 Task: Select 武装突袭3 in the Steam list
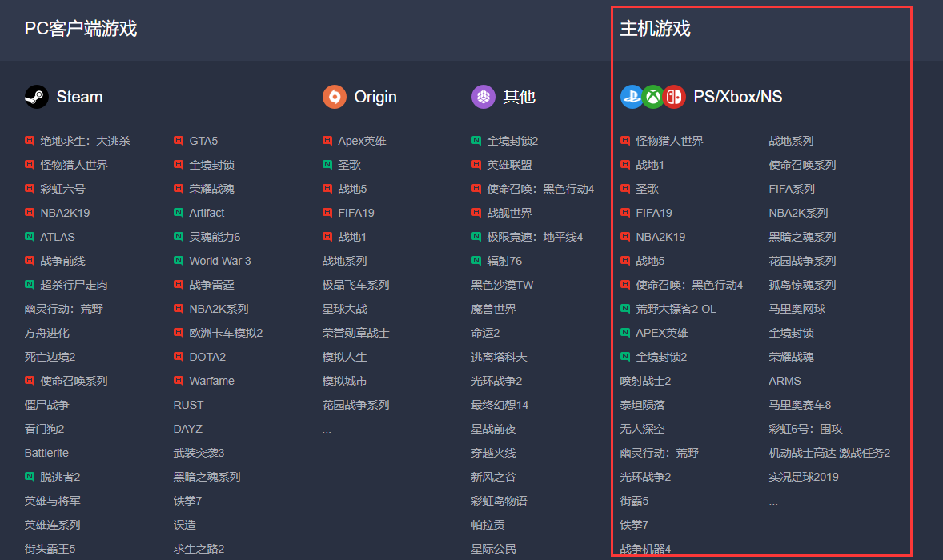point(199,453)
